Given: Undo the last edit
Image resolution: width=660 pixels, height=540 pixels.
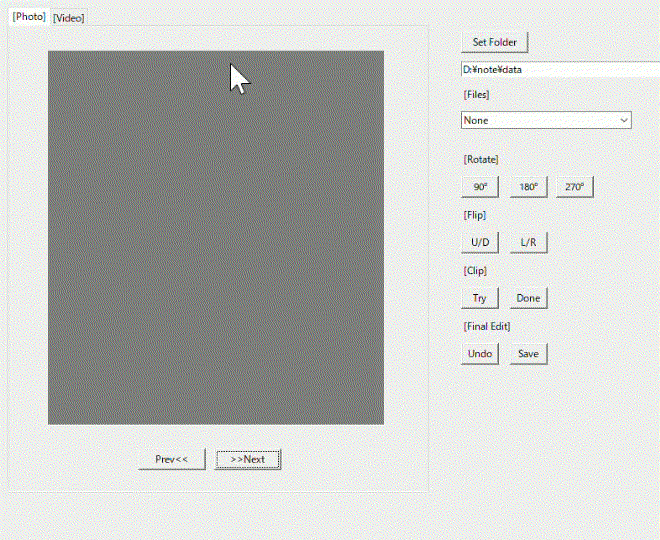Looking at the screenshot, I should click(x=480, y=354).
